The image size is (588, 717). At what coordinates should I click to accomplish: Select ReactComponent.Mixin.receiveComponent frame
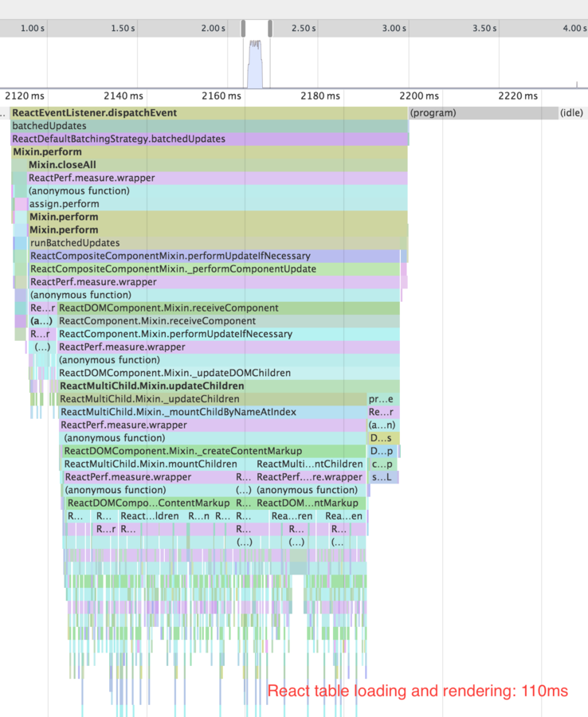pos(229,321)
